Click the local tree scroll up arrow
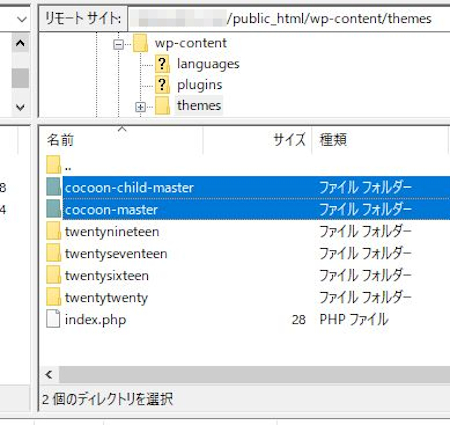The image size is (450, 425). tap(20, 43)
